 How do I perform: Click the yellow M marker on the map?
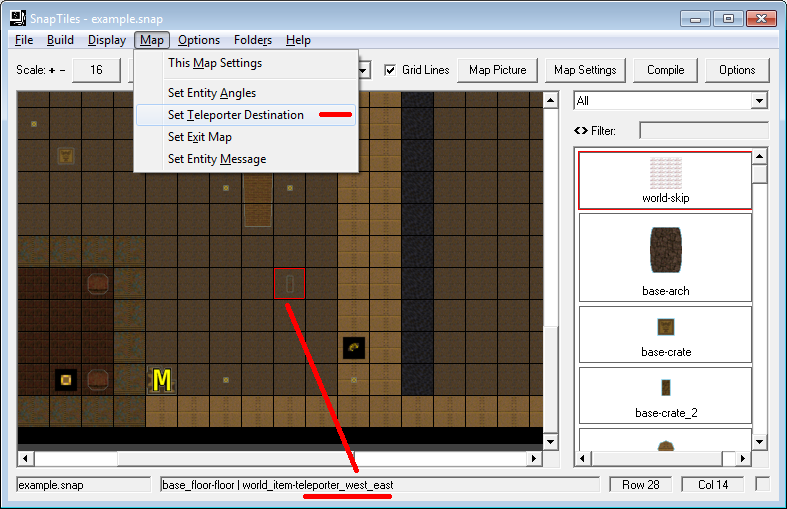click(161, 380)
